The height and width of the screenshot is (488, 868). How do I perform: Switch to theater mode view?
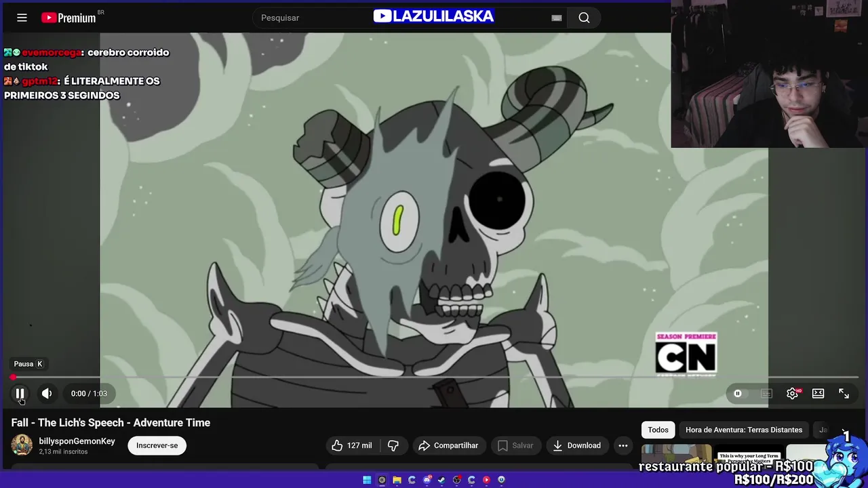click(x=818, y=393)
